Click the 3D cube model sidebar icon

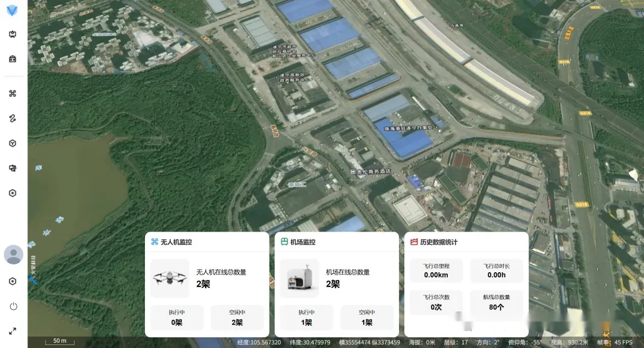[13, 143]
